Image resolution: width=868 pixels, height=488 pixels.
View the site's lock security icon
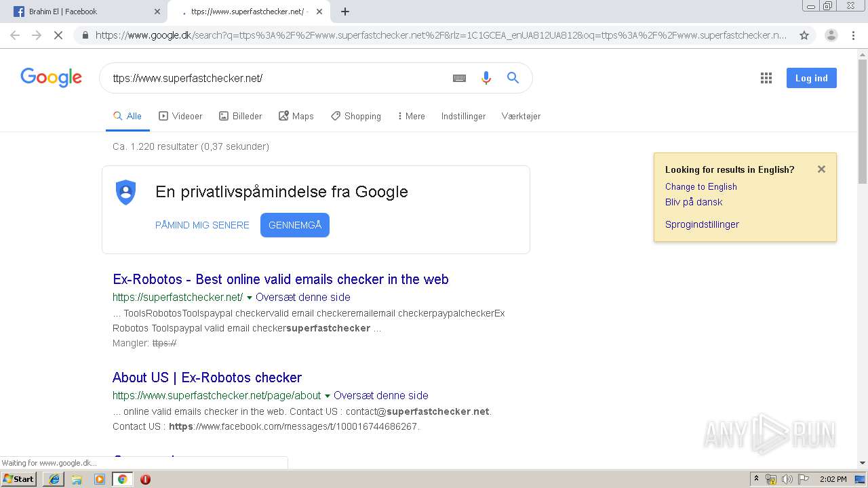coord(85,35)
